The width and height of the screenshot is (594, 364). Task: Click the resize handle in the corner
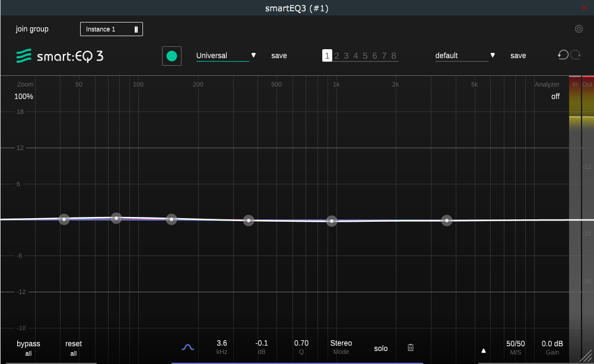tap(586, 356)
